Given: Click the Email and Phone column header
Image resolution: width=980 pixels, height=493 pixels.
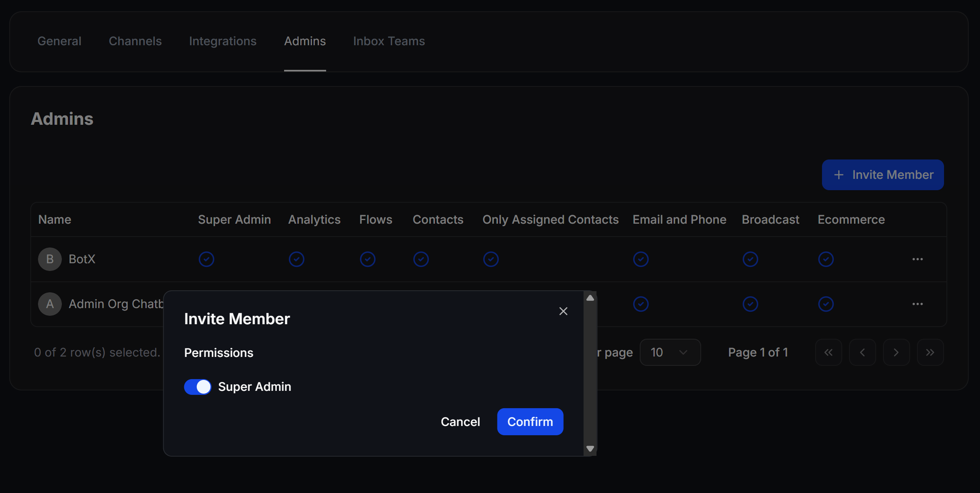Looking at the screenshot, I should pos(679,220).
